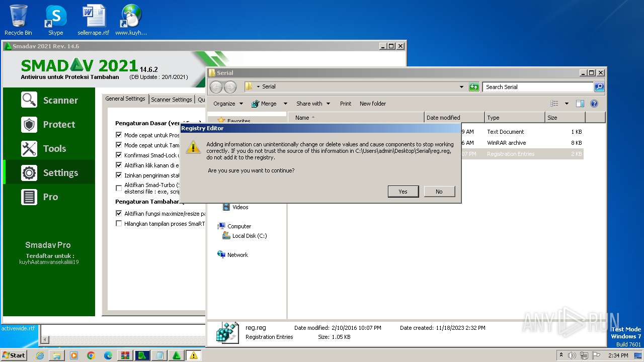The image size is (644, 362).
Task: Click the Explorer back navigation arrow
Action: point(216,87)
